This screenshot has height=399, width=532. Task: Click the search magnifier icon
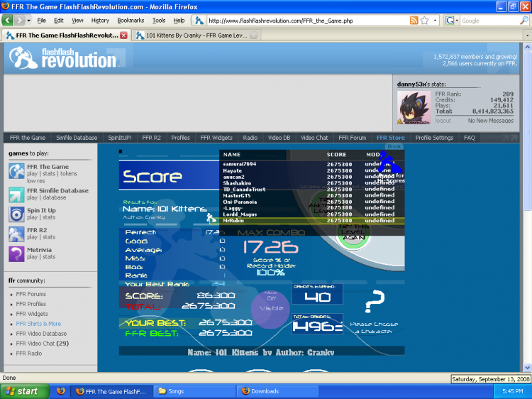pos(523,21)
